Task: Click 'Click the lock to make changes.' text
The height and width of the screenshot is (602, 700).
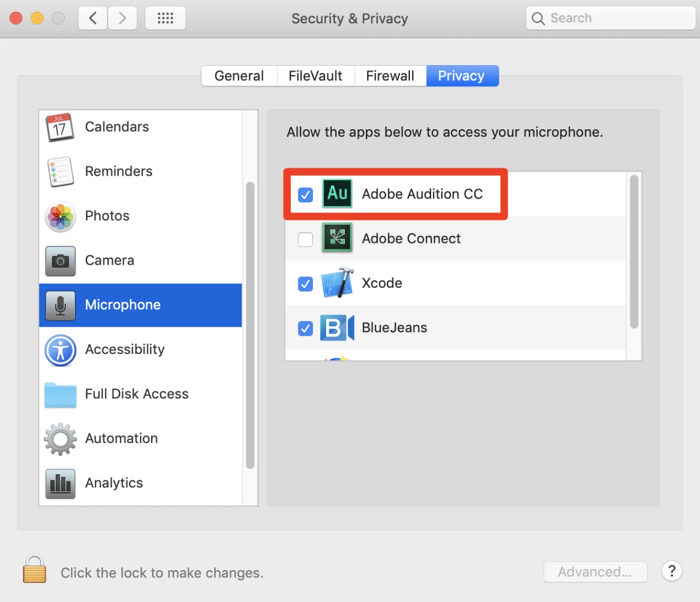Action: tap(162, 573)
